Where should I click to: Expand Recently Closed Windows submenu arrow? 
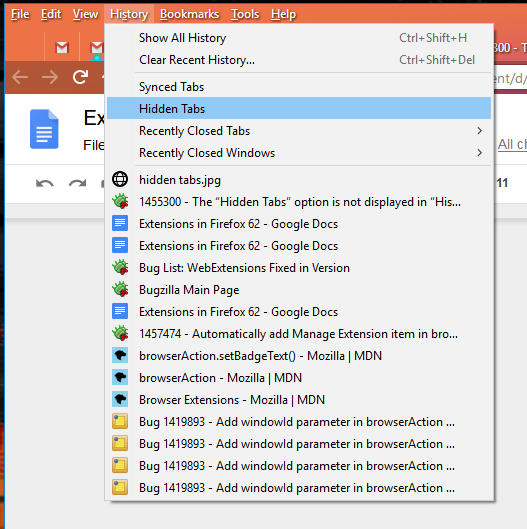479,152
